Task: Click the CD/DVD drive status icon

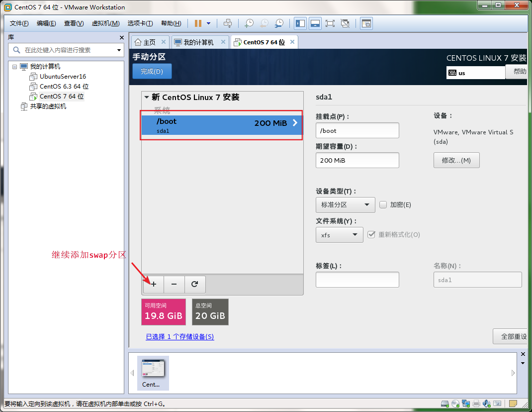Action: pyautogui.click(x=455, y=404)
